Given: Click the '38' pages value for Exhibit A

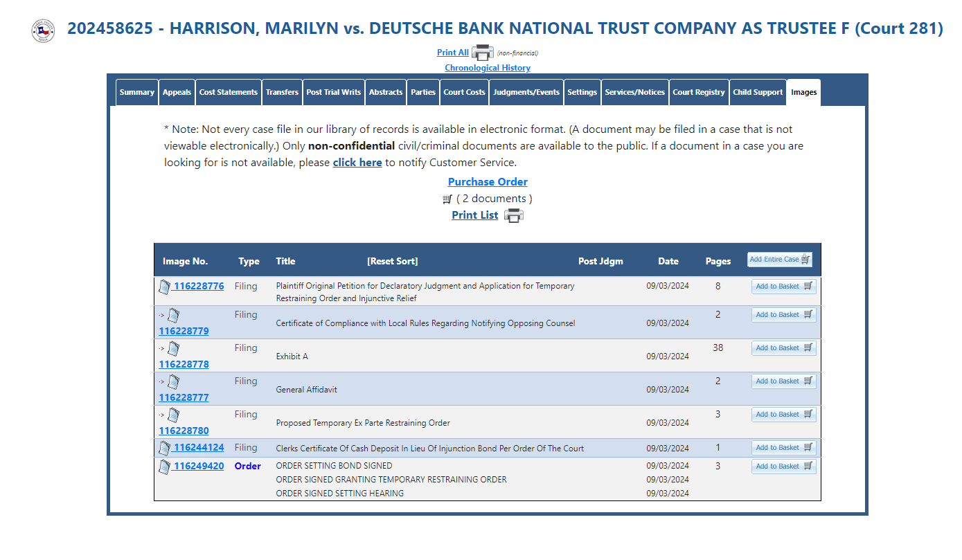Looking at the screenshot, I should point(718,347).
